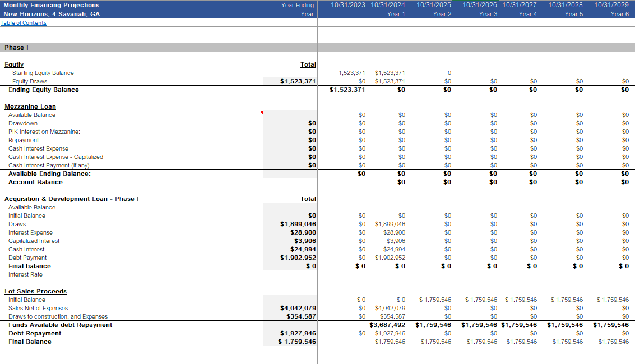The image size is (635, 364).
Task: Click the Acquisition & Development Loan heading
Action: (x=71, y=199)
